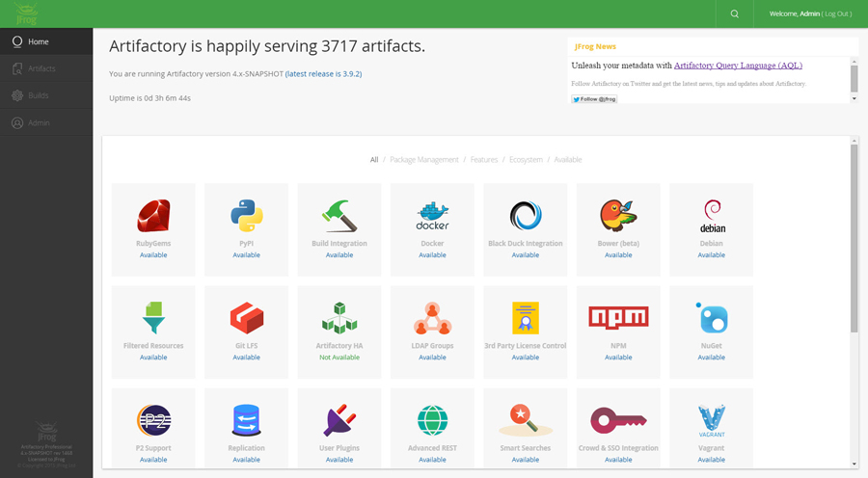Filter by Package Management
Viewport: 868px width, 478px height.
424,160
